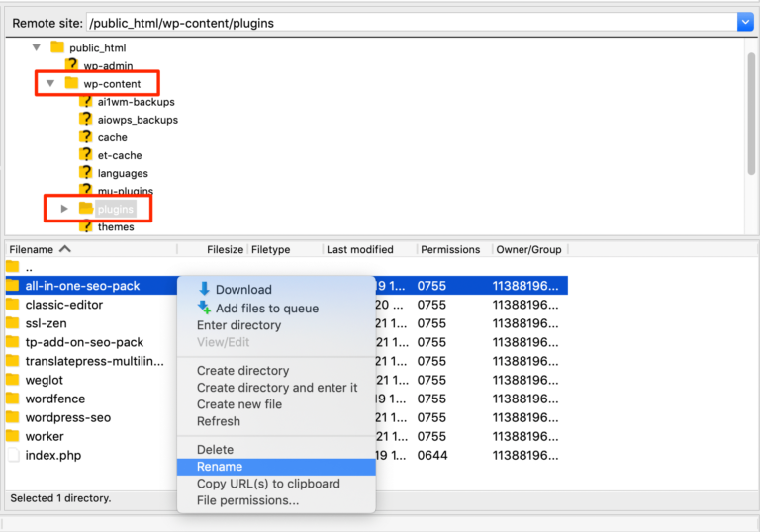Toggle Filename sort direction arrow
The height and width of the screenshot is (532, 760).
coord(65,248)
